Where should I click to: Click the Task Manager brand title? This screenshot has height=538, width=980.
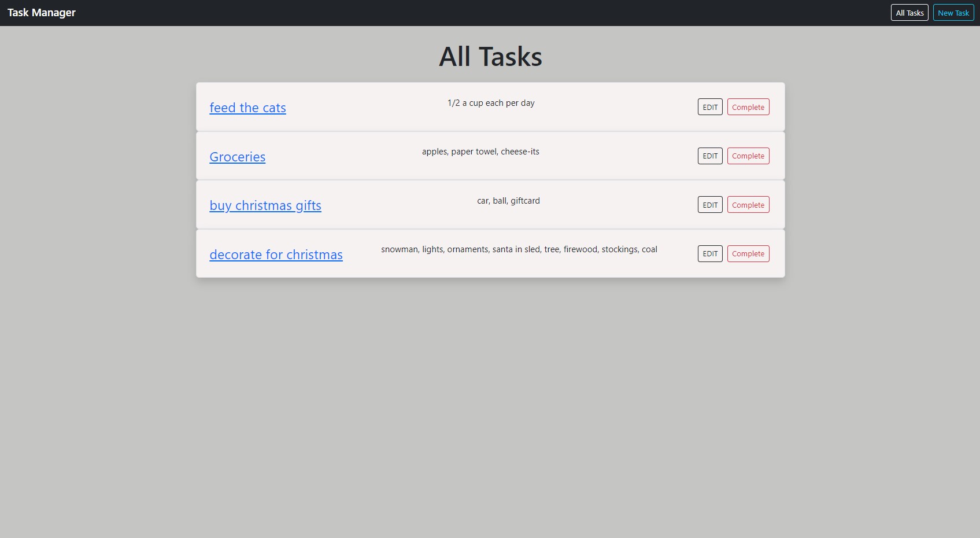click(42, 13)
